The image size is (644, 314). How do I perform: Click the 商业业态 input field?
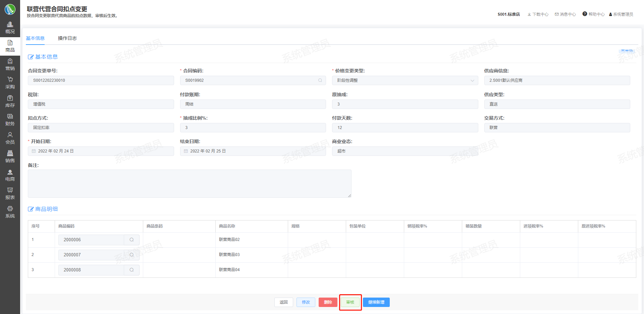click(x=405, y=151)
